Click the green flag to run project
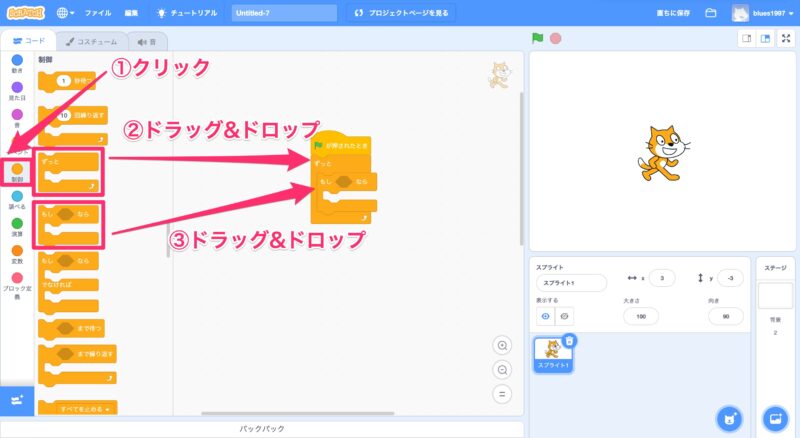Viewport: 800px width, 438px height. (537, 38)
